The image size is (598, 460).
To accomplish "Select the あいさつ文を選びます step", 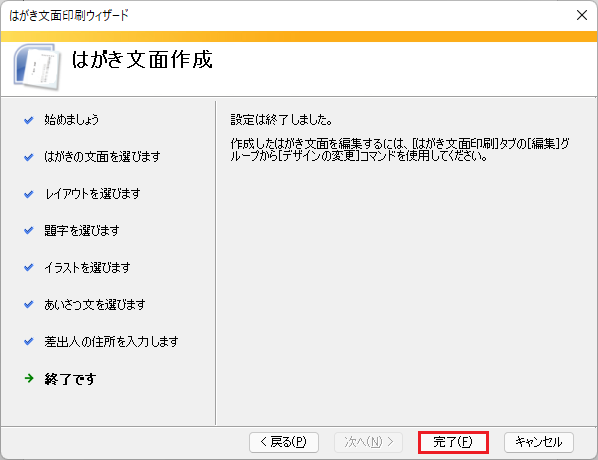I will point(95,305).
